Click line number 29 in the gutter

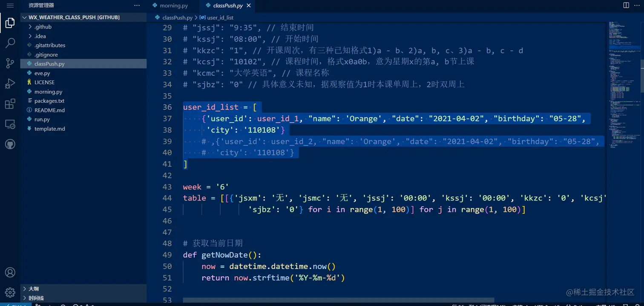pyautogui.click(x=167, y=28)
